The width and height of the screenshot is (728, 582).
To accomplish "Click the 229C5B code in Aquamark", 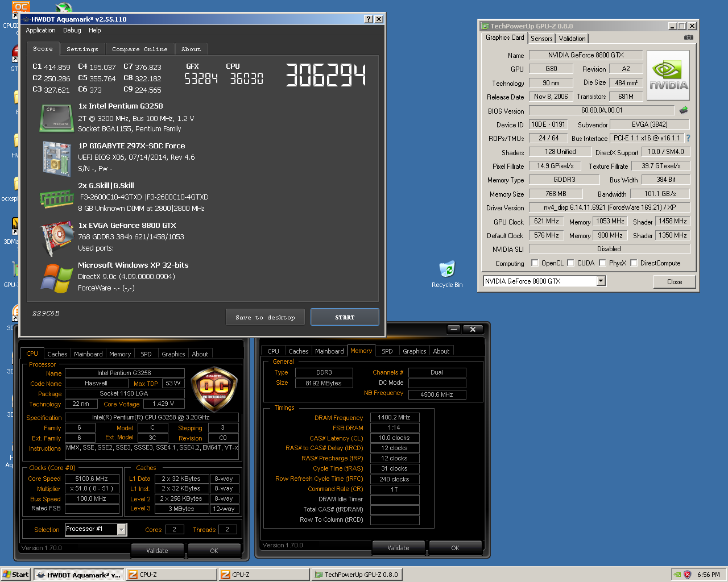I will (45, 313).
